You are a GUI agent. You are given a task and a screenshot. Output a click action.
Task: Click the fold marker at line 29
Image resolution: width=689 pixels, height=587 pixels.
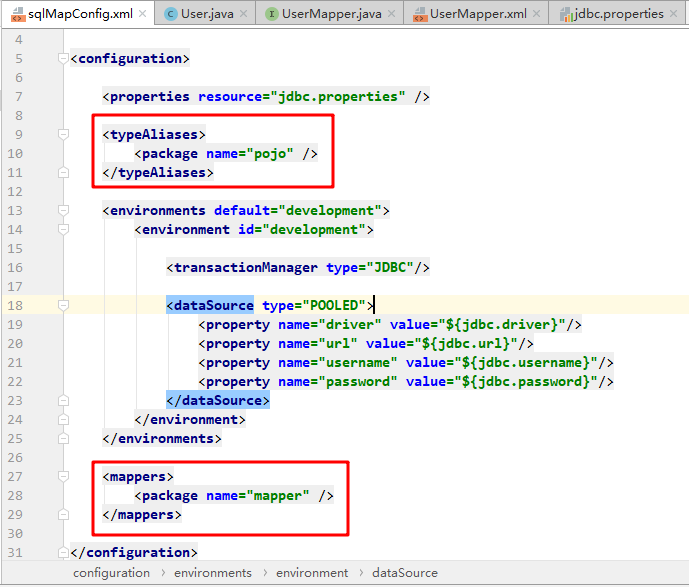63,515
